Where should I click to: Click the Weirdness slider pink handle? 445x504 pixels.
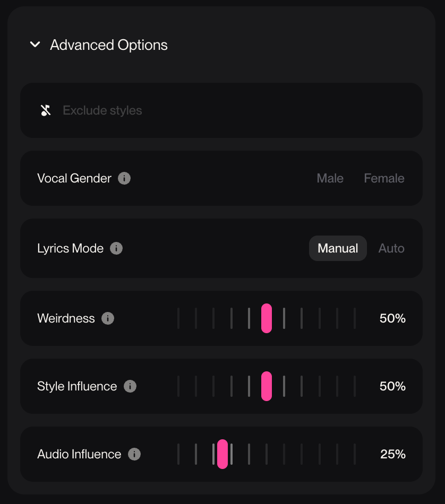pyautogui.click(x=267, y=318)
